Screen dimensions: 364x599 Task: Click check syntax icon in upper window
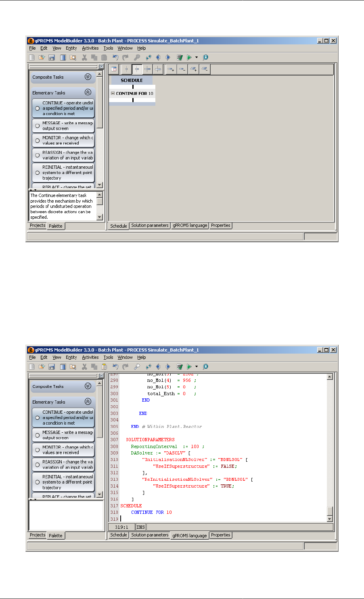click(180, 58)
